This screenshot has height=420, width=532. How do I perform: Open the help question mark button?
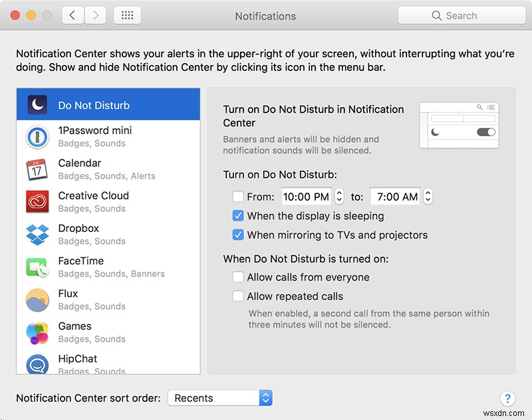click(507, 398)
